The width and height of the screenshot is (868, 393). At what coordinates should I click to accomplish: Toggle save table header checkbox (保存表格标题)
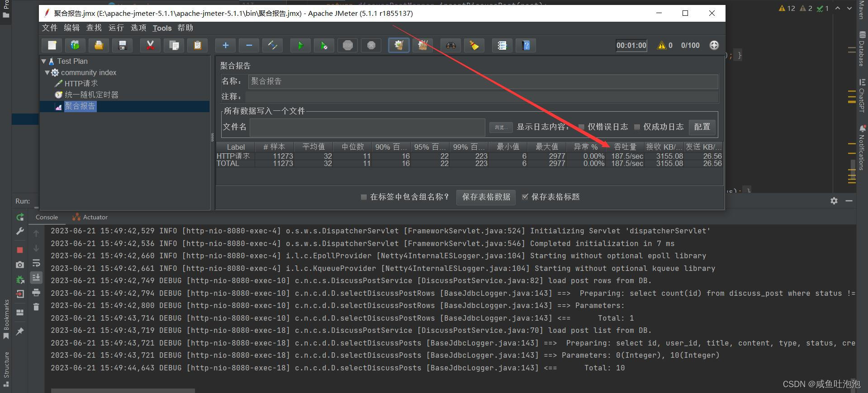pos(525,197)
